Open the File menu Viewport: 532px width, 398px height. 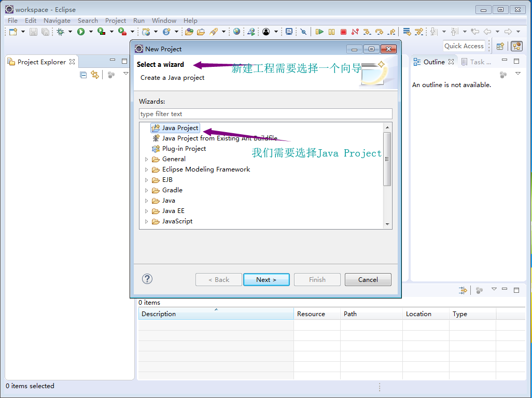coord(12,21)
